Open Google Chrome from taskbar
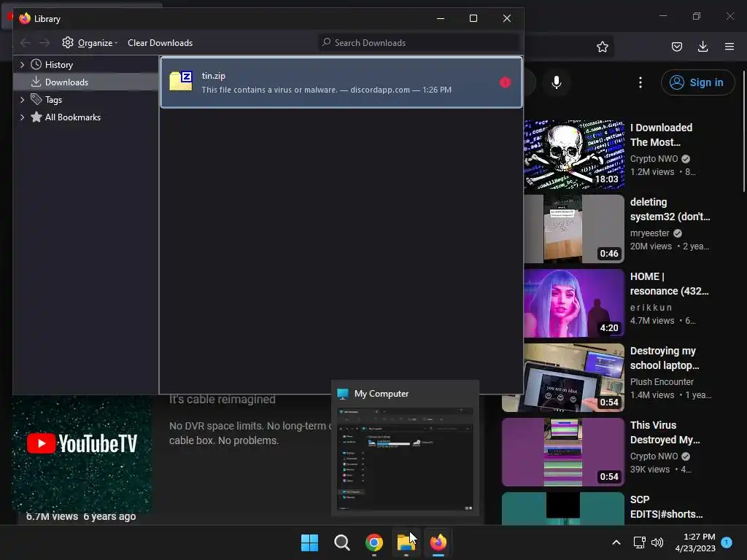 pos(374,542)
